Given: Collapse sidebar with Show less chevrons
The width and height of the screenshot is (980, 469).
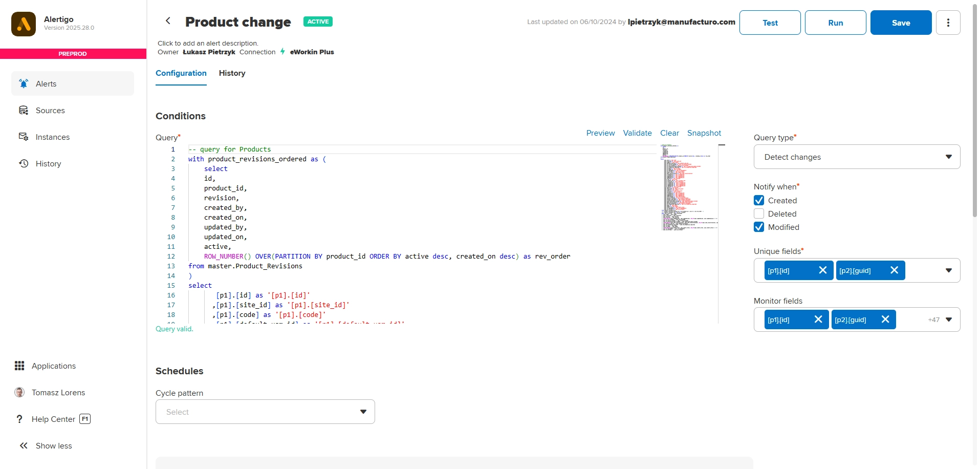Looking at the screenshot, I should click(24, 445).
